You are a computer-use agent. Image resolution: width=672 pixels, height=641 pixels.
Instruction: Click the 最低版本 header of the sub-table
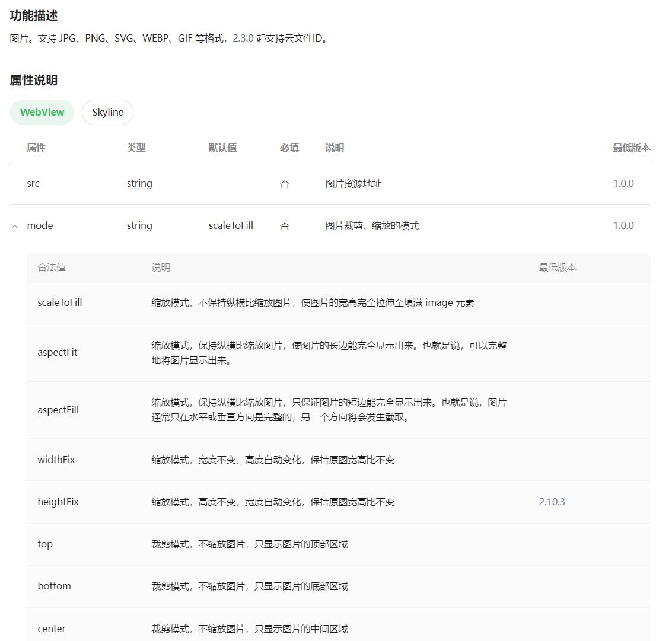(x=558, y=267)
